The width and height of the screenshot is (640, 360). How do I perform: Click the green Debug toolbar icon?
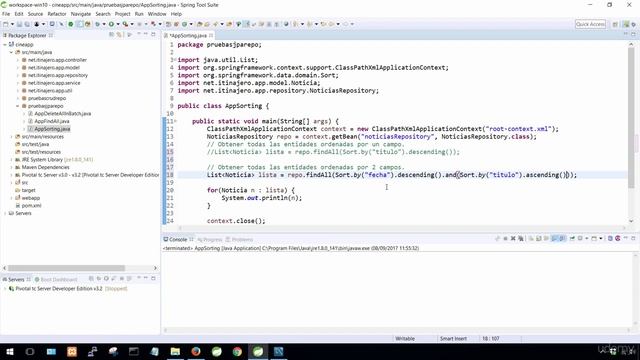[97, 24]
